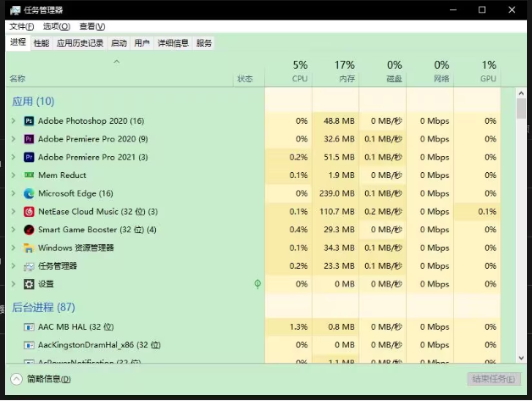Expand the 任务管理器 process row
532x401 pixels.
[14, 266]
